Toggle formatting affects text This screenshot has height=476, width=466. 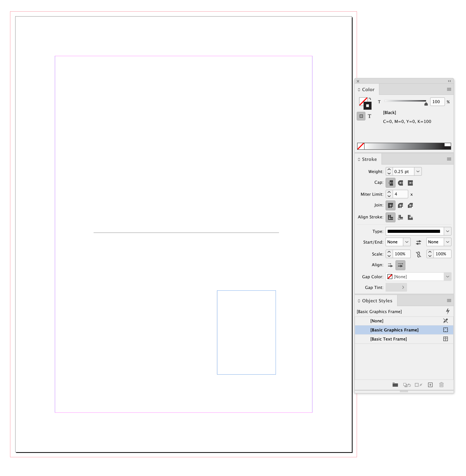[x=370, y=116]
